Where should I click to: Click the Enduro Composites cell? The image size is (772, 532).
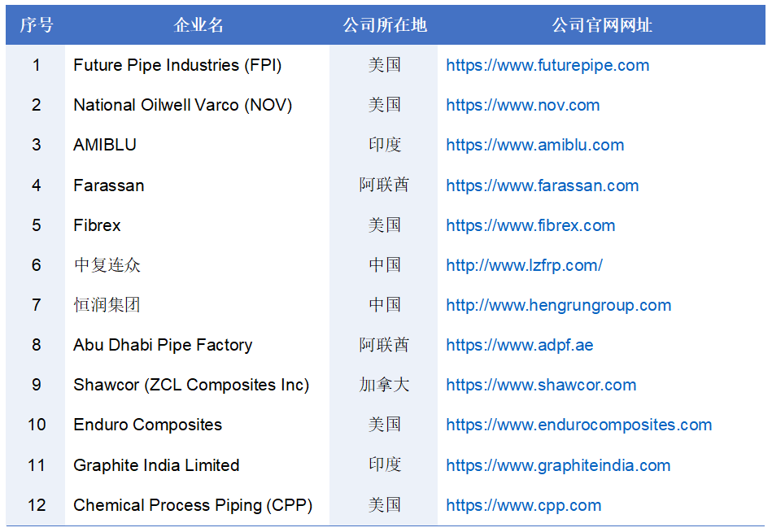pos(148,425)
